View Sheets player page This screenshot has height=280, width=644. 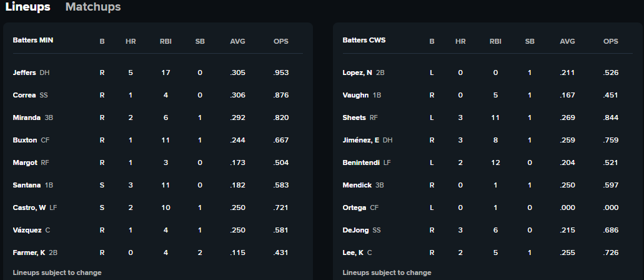tap(353, 117)
